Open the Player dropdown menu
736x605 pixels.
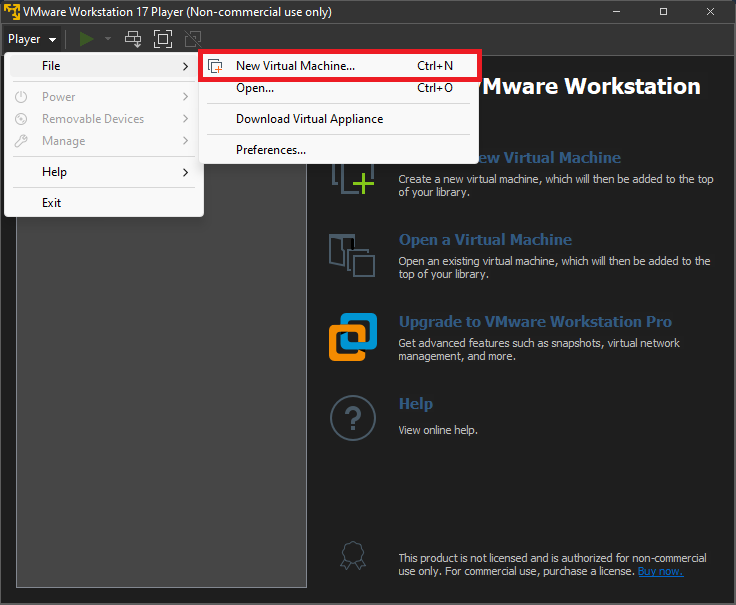click(32, 39)
